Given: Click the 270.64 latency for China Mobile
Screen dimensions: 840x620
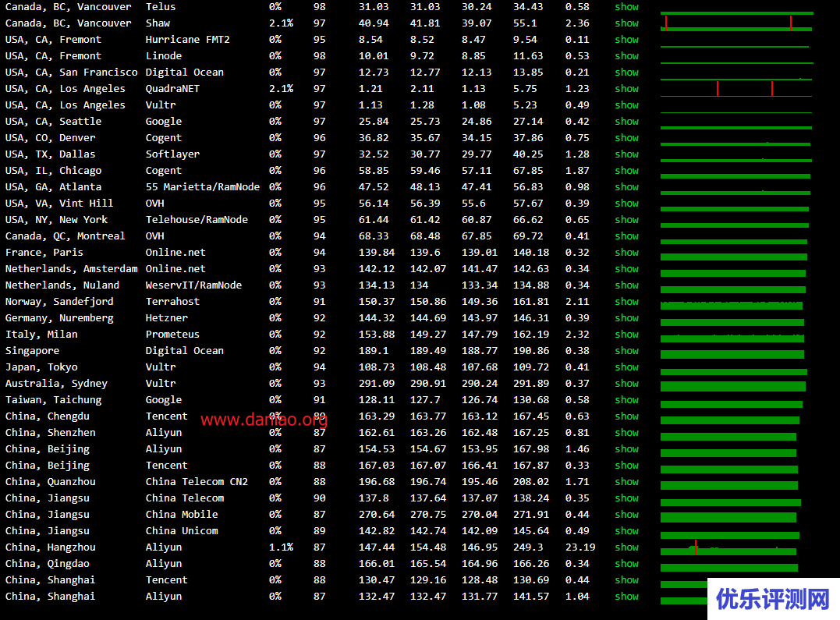Looking at the screenshot, I should click(377, 515).
